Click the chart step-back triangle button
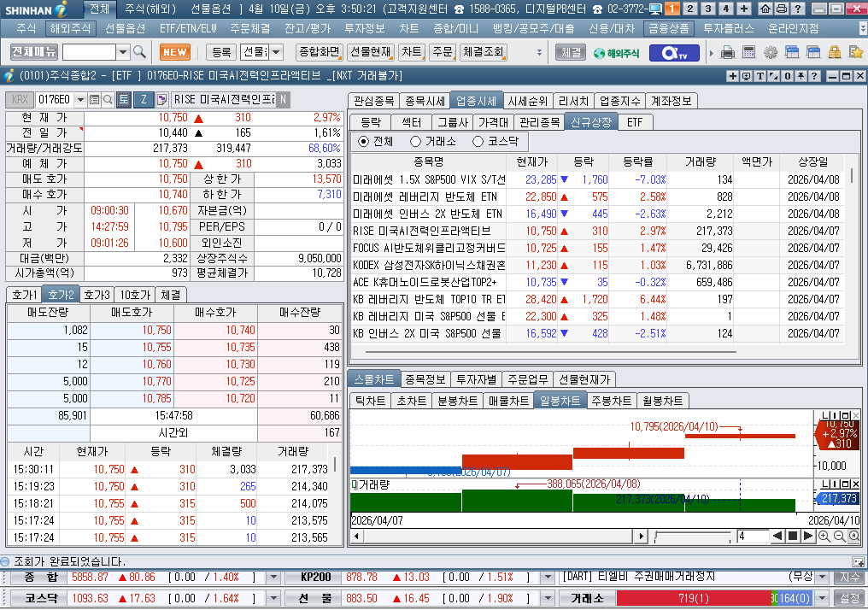This screenshot has height=610, width=868. click(777, 536)
